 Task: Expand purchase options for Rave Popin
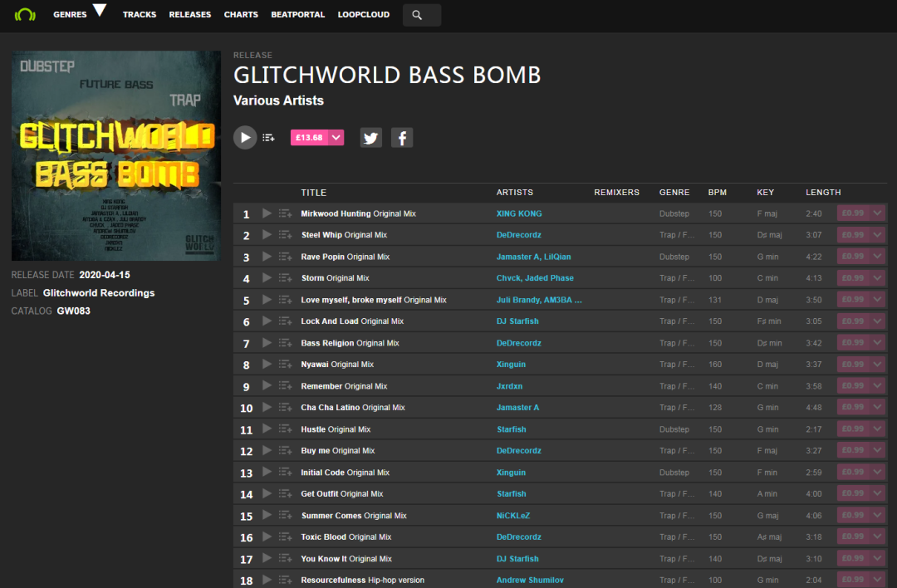pos(878,257)
